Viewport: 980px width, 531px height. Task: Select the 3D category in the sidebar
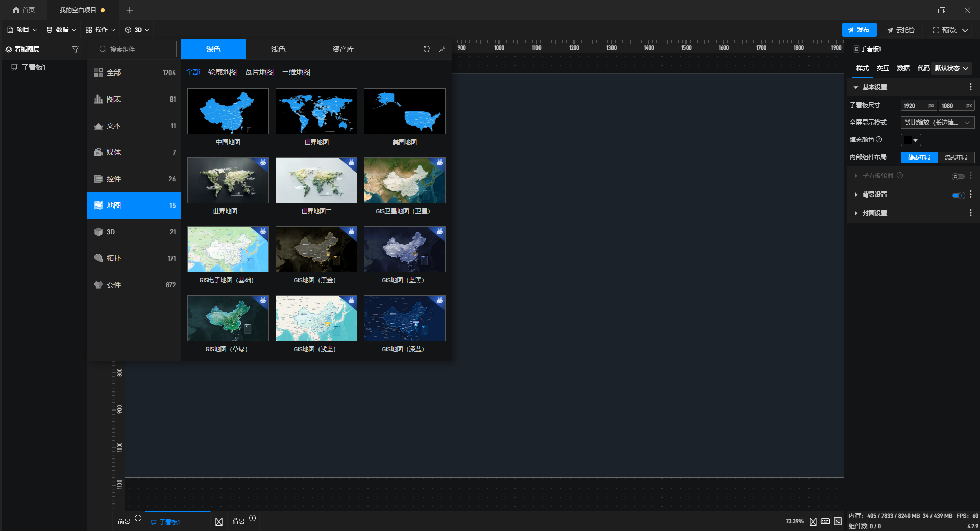tap(134, 232)
